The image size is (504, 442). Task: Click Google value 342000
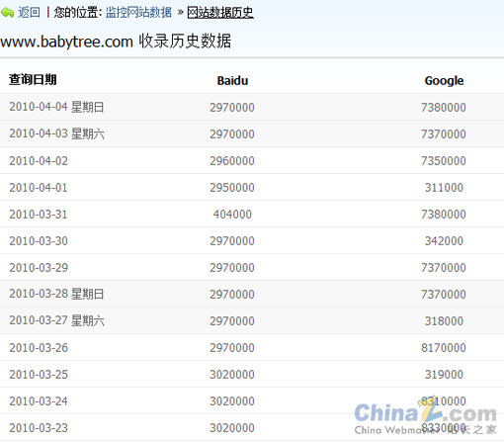pyautogui.click(x=444, y=241)
